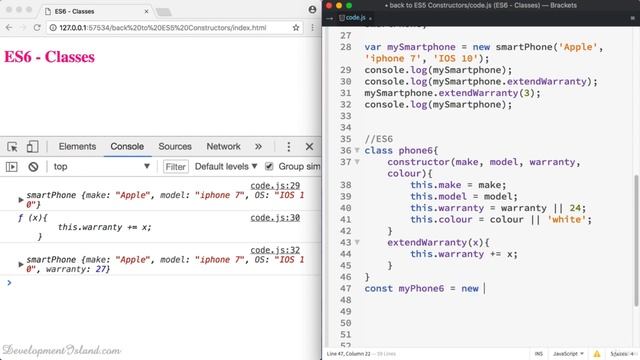Open the Network tab
The image size is (640, 360).
coord(223,147)
